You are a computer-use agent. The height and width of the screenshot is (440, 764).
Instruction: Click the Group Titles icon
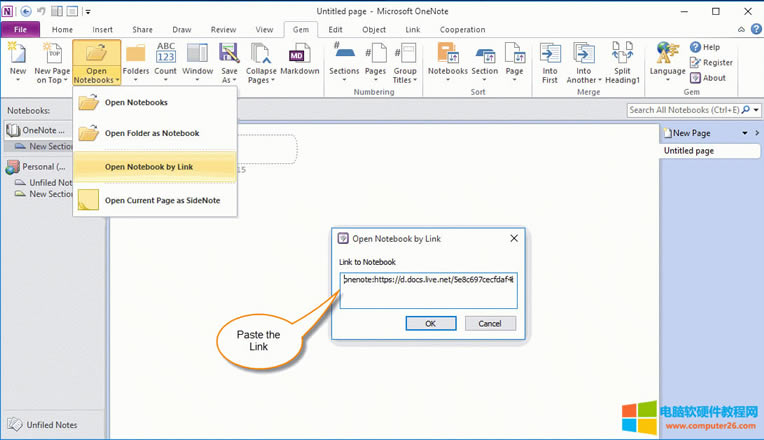(x=405, y=53)
